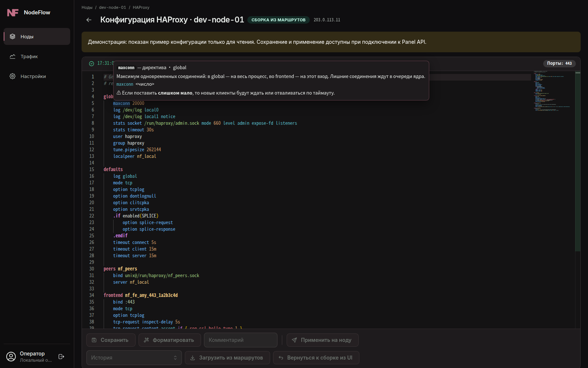Click line number 15 in gutter
This screenshot has height=368, width=588.
click(x=92, y=170)
